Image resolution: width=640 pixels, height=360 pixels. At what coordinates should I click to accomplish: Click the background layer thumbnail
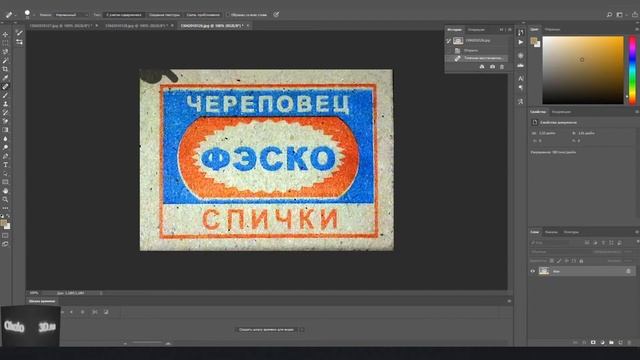tap(544, 271)
